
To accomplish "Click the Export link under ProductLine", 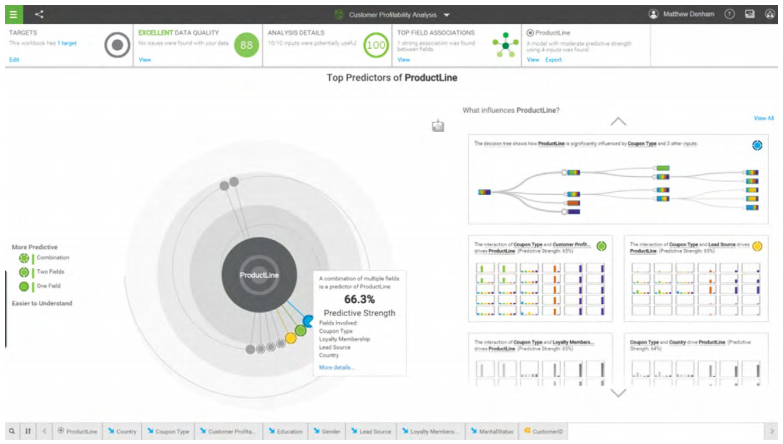I will coord(553,60).
